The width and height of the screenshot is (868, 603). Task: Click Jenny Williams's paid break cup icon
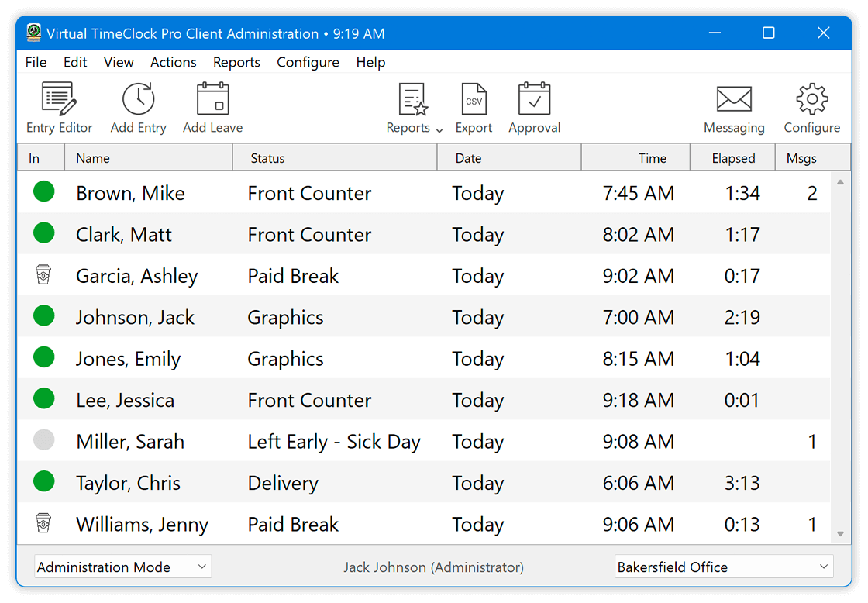click(43, 522)
